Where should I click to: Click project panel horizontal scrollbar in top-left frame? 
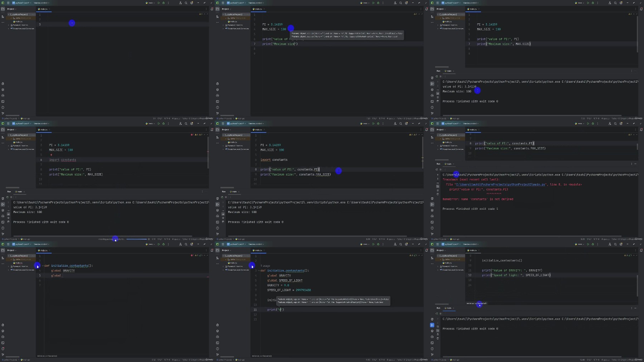click(13, 115)
